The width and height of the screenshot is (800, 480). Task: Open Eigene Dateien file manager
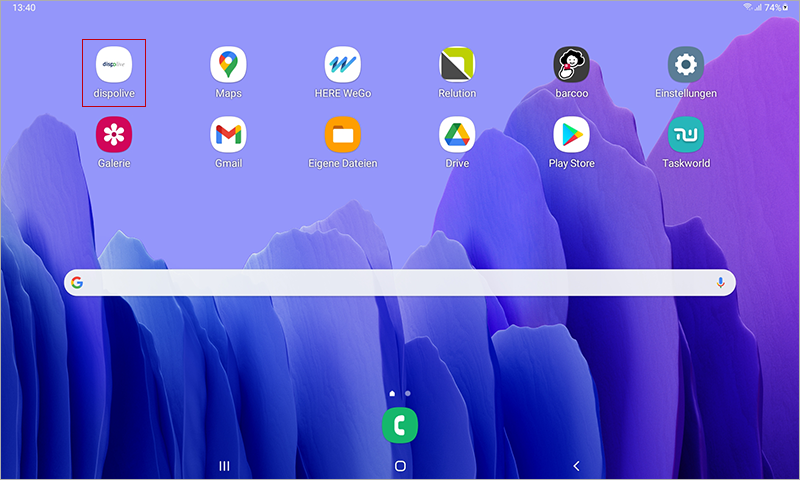(x=343, y=134)
